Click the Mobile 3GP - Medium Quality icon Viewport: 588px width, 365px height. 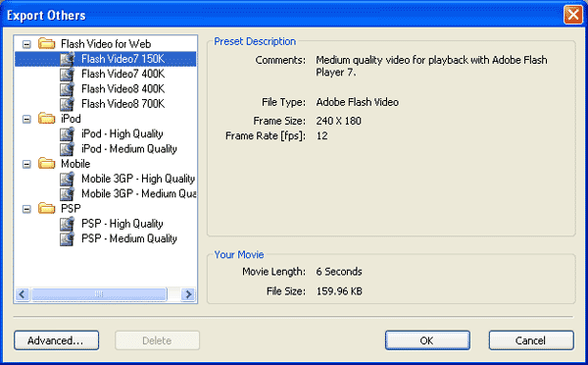point(67,193)
